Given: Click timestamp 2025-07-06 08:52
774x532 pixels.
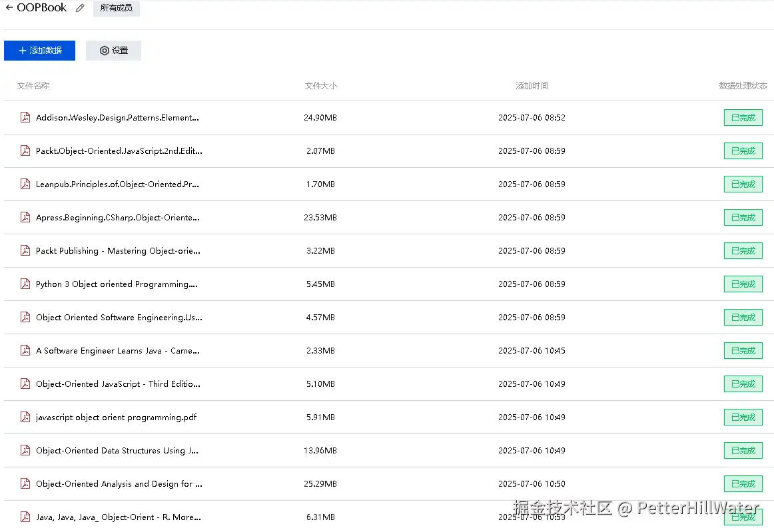Looking at the screenshot, I should (532, 117).
